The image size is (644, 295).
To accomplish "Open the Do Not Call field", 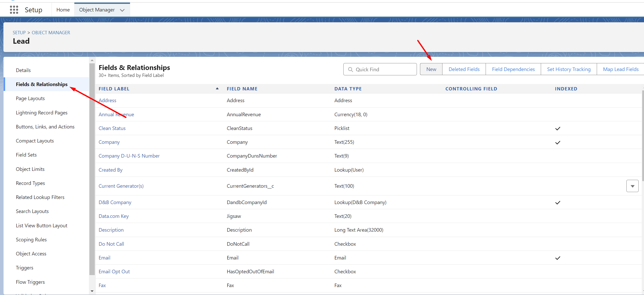I will click(x=111, y=244).
